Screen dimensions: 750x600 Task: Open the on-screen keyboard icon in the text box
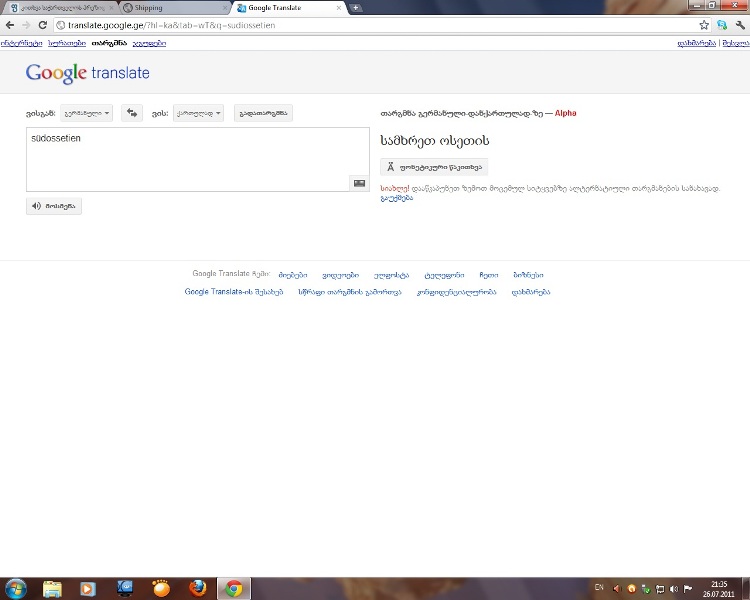[x=359, y=183]
